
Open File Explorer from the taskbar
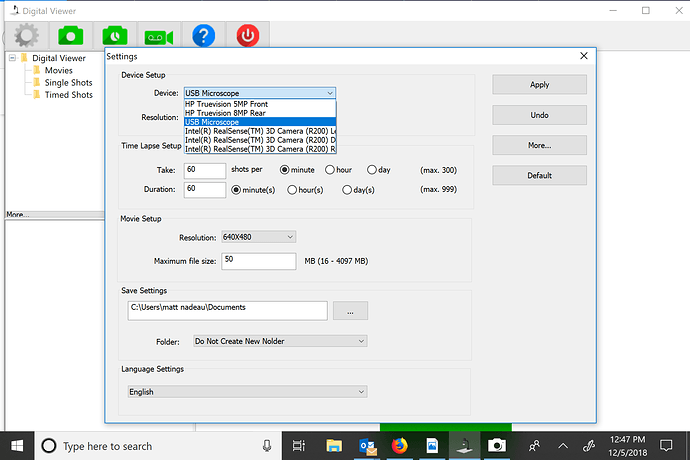(x=334, y=446)
